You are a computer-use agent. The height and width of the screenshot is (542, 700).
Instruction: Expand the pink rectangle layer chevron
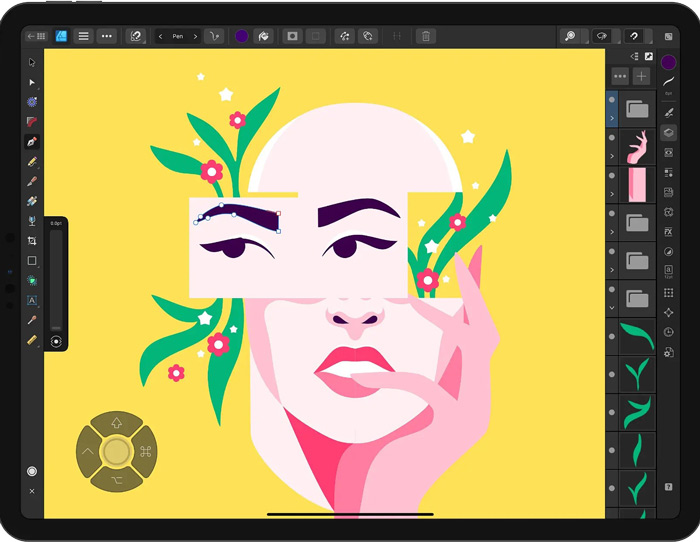(x=612, y=194)
